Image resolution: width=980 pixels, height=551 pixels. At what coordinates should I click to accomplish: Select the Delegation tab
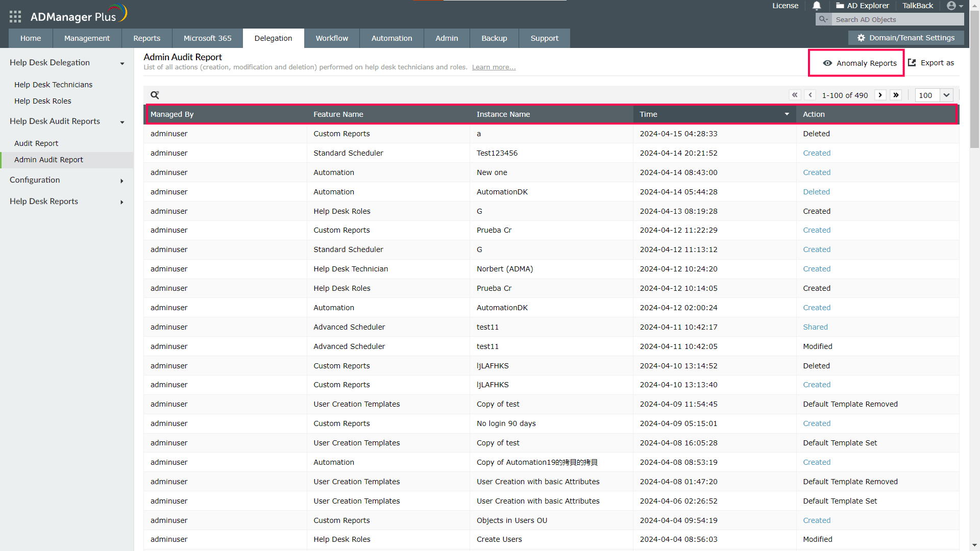(x=273, y=38)
